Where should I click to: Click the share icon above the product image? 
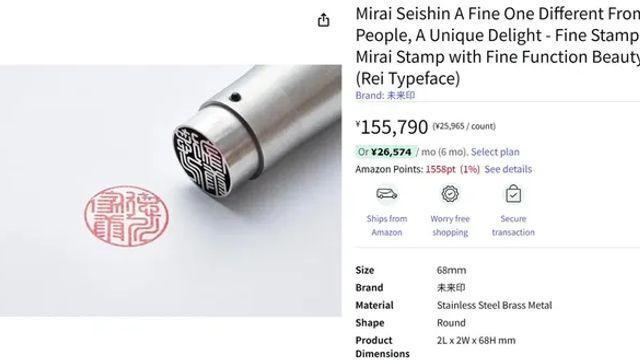coord(324,20)
